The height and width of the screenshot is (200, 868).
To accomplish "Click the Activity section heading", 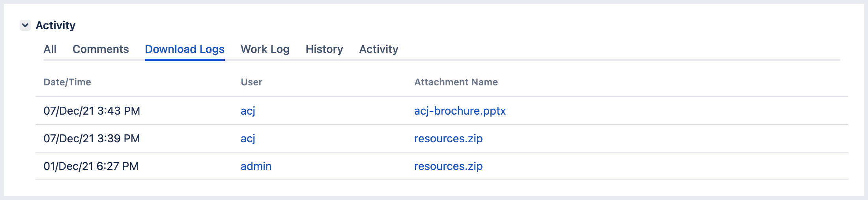I will click(x=56, y=25).
